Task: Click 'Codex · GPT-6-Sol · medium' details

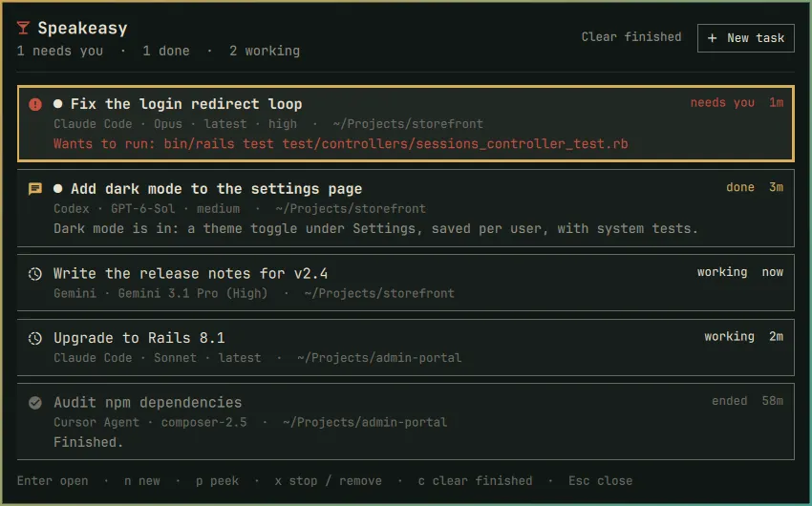Action: [146, 209]
